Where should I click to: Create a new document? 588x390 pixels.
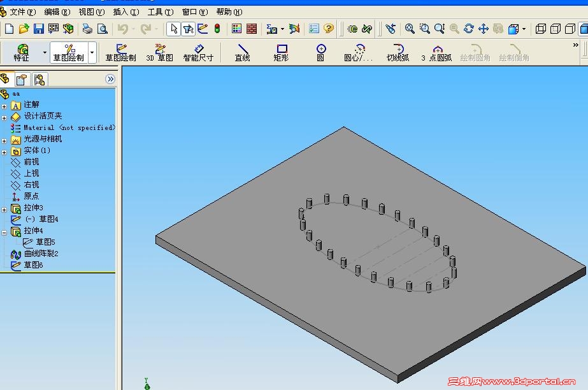[x=10, y=29]
